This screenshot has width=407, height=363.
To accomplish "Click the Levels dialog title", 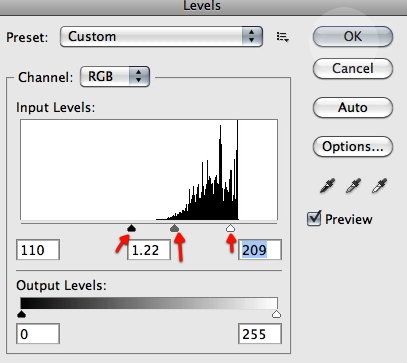I will pyautogui.click(x=202, y=6).
